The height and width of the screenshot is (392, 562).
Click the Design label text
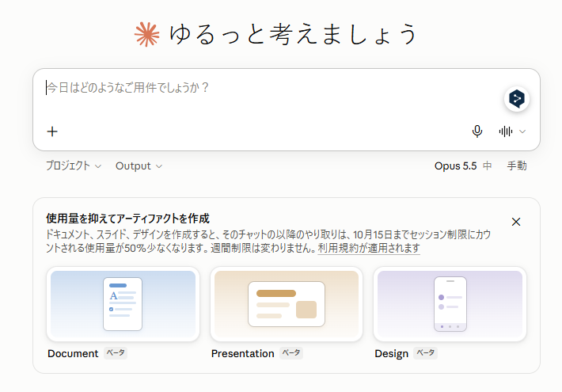pyautogui.click(x=391, y=354)
